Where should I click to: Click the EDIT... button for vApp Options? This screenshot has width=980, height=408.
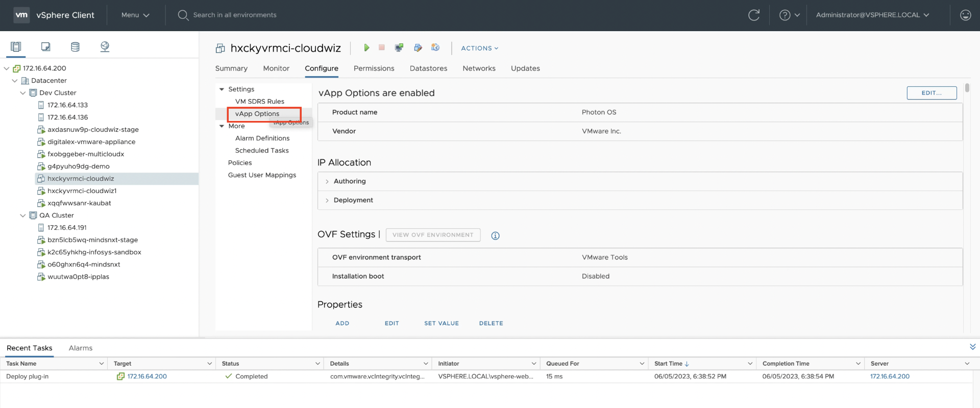click(932, 93)
